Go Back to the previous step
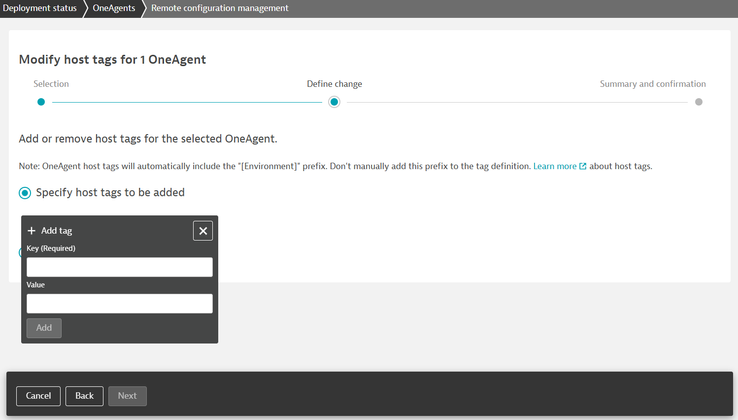The width and height of the screenshot is (738, 420). [x=84, y=396]
